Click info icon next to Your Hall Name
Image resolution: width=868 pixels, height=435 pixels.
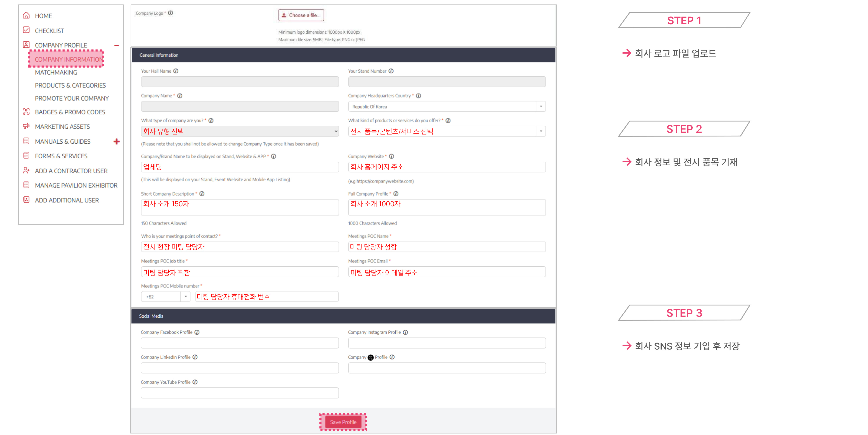176,71
